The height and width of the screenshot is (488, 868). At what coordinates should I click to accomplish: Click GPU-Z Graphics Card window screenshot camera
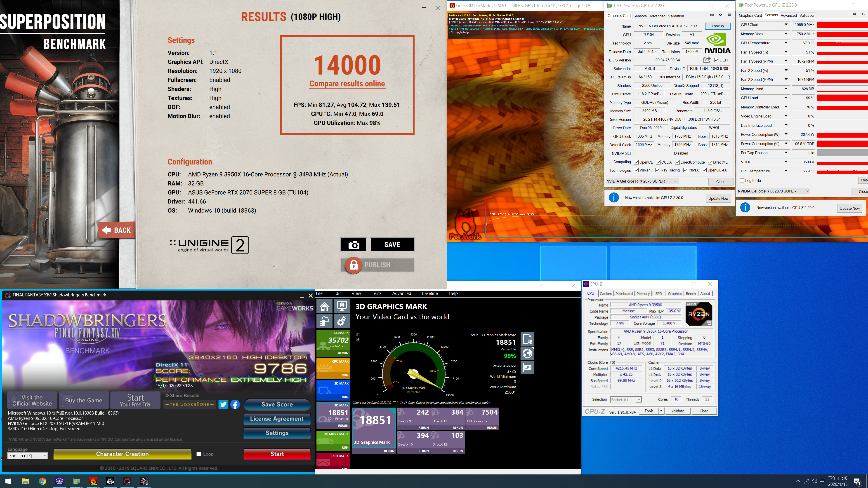pos(712,15)
